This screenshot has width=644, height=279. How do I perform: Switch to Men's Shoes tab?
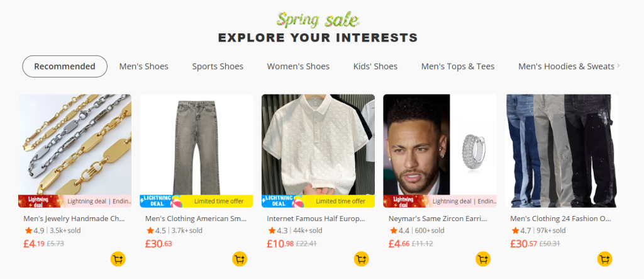(x=144, y=66)
